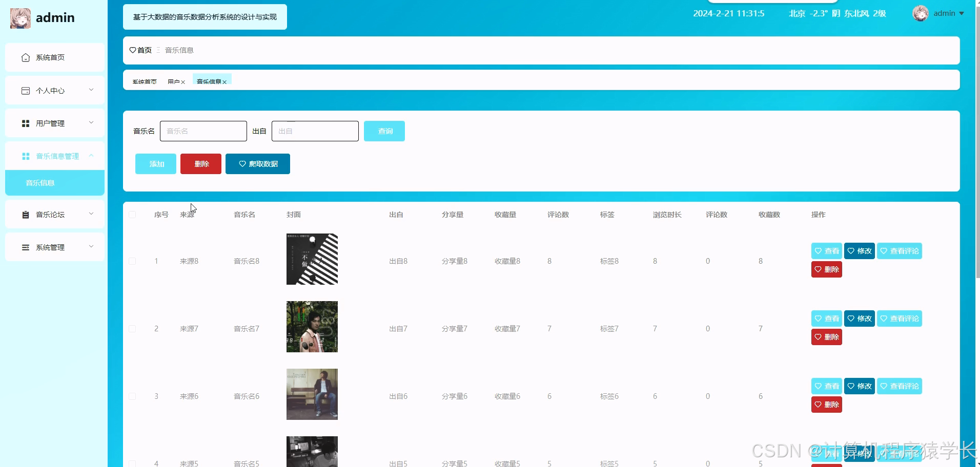This screenshot has width=980, height=467.
Task: Click the system title 基于大数据的音乐数据分析系统的设计与实现
Action: pyautogui.click(x=205, y=17)
